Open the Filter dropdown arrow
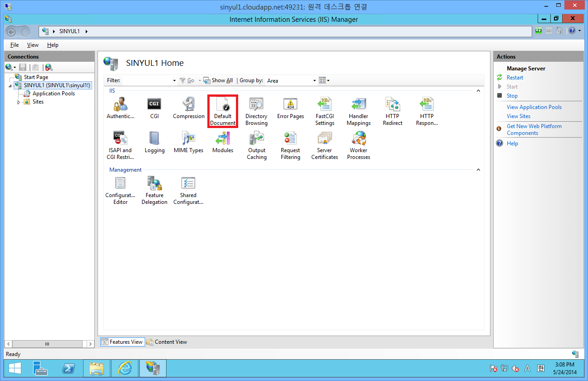 (175, 81)
